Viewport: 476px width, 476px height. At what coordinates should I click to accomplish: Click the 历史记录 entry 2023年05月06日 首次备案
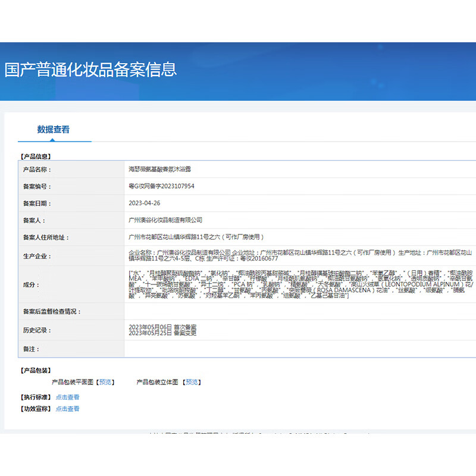click(164, 325)
